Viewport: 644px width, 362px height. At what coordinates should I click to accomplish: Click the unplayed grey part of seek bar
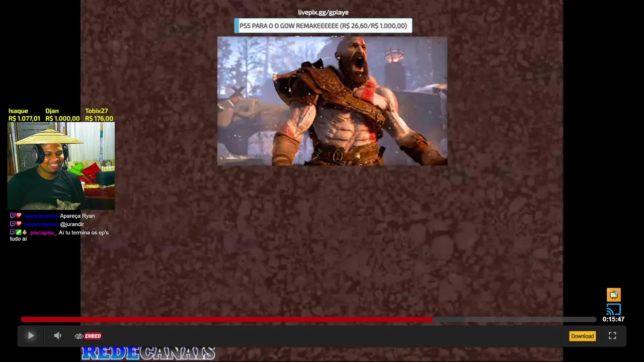[514, 319]
